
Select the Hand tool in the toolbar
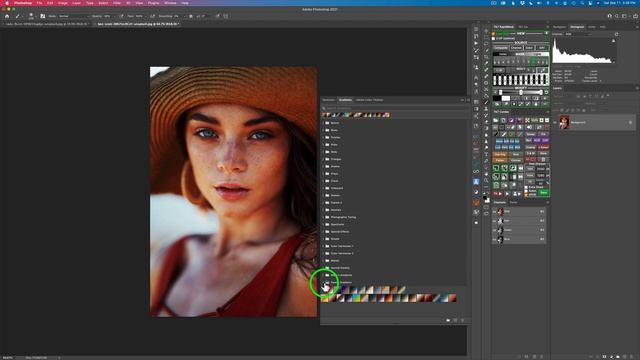(x=486, y=173)
